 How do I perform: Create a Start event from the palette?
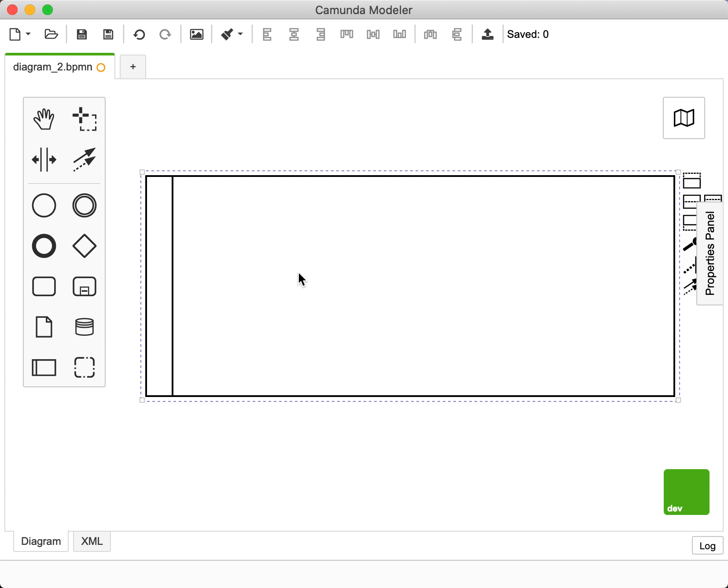pyautogui.click(x=44, y=205)
